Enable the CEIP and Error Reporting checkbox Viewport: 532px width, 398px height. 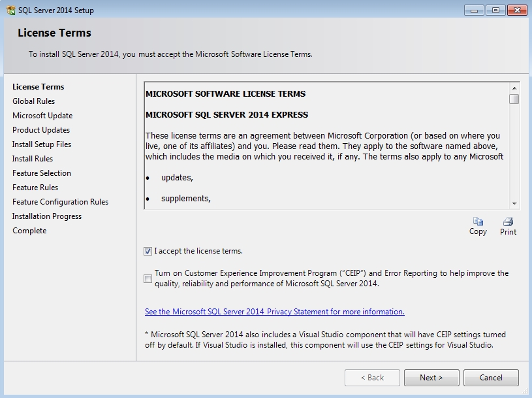[x=148, y=278]
